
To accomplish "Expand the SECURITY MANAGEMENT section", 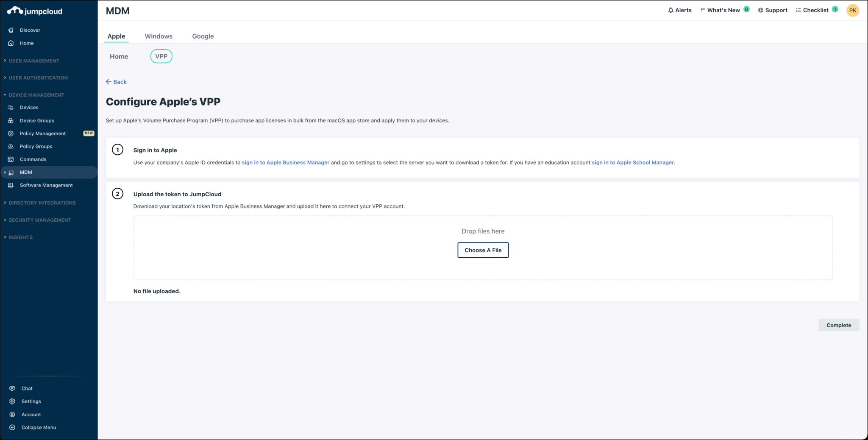I will point(40,220).
